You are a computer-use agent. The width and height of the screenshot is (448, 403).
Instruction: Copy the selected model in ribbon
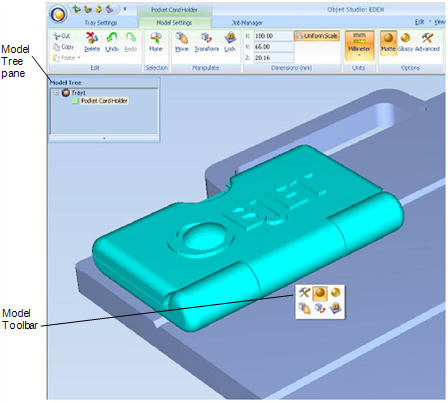point(64,47)
